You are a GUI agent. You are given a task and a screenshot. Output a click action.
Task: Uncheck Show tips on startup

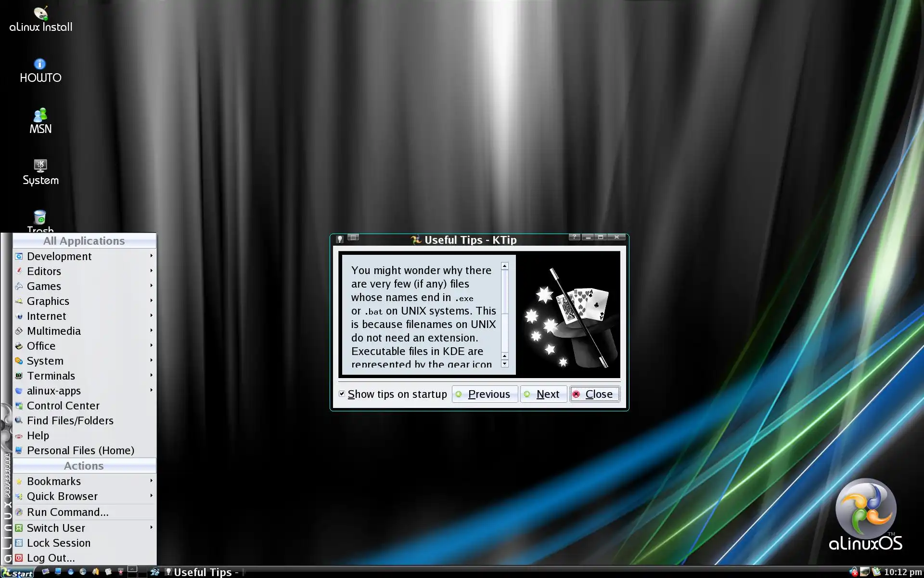[342, 394]
